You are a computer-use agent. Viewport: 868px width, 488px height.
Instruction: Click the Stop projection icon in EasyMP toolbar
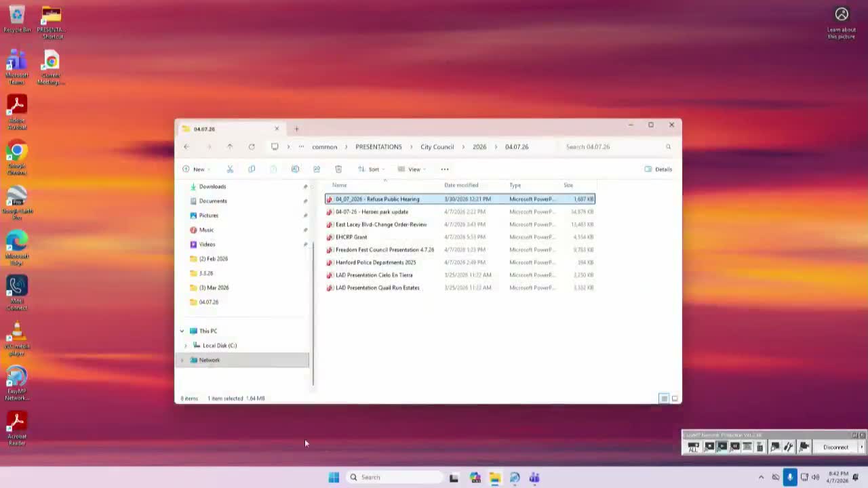point(709,447)
